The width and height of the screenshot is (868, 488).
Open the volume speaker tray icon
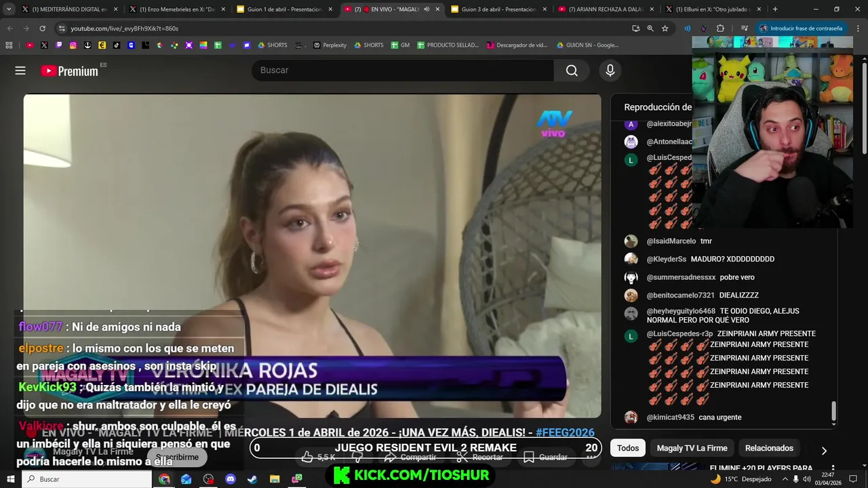(808, 479)
